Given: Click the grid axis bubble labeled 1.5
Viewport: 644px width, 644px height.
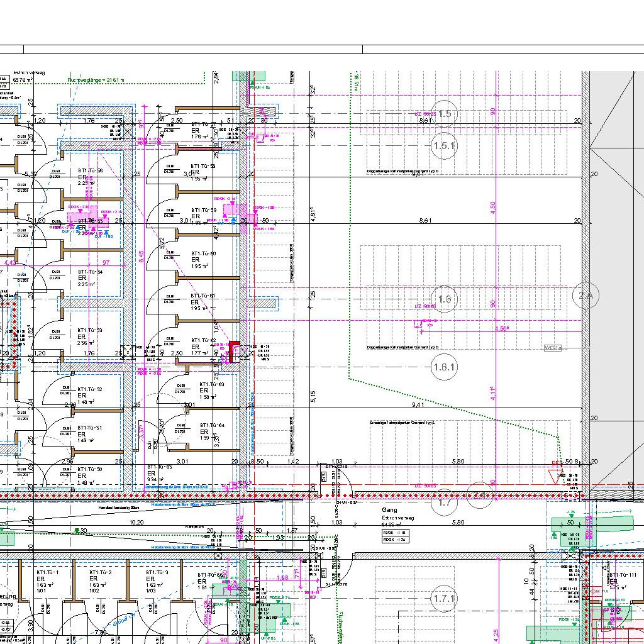Looking at the screenshot, I should pos(445,114).
